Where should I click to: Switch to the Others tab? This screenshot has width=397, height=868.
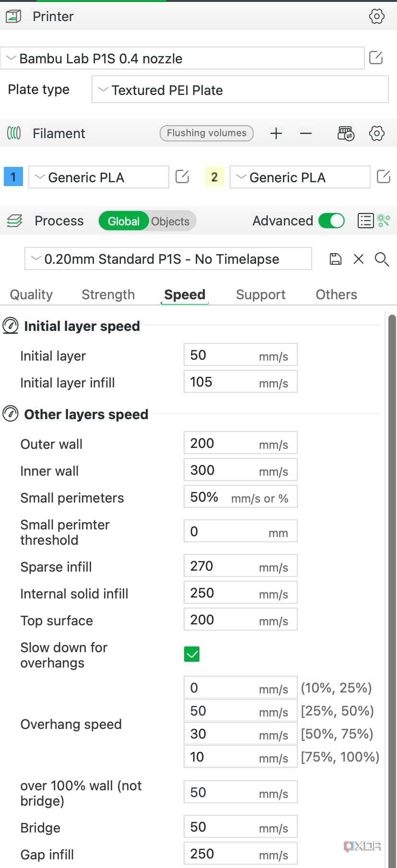pos(337,294)
